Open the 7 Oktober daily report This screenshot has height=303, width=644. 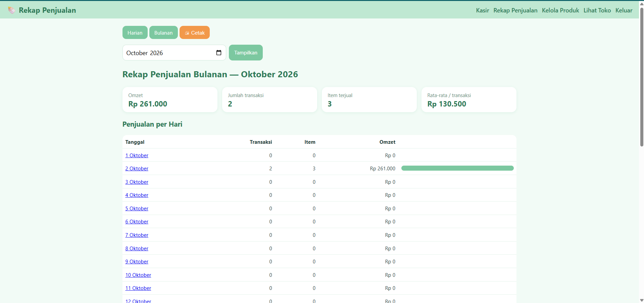coord(137,235)
